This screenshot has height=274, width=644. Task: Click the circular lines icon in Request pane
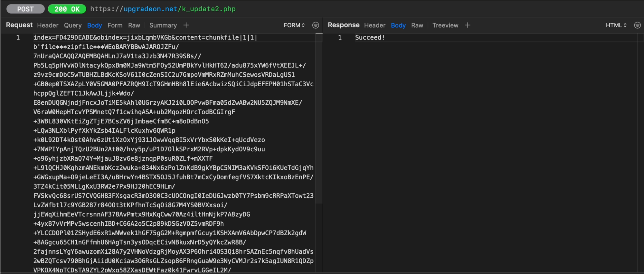(316, 25)
